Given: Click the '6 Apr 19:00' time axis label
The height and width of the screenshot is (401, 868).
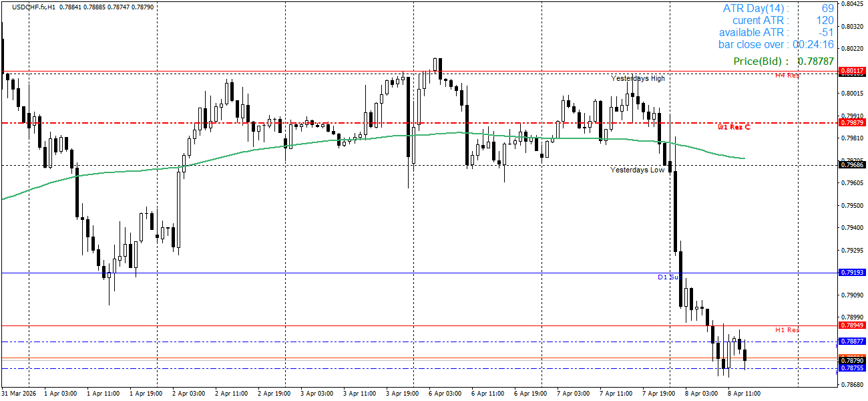Looking at the screenshot, I should coord(532,394).
